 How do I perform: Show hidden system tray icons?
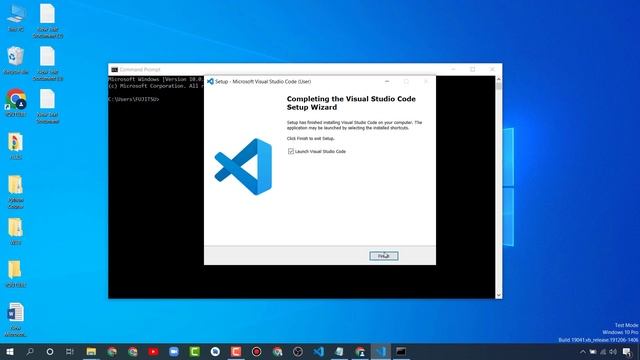pyautogui.click(x=583, y=352)
